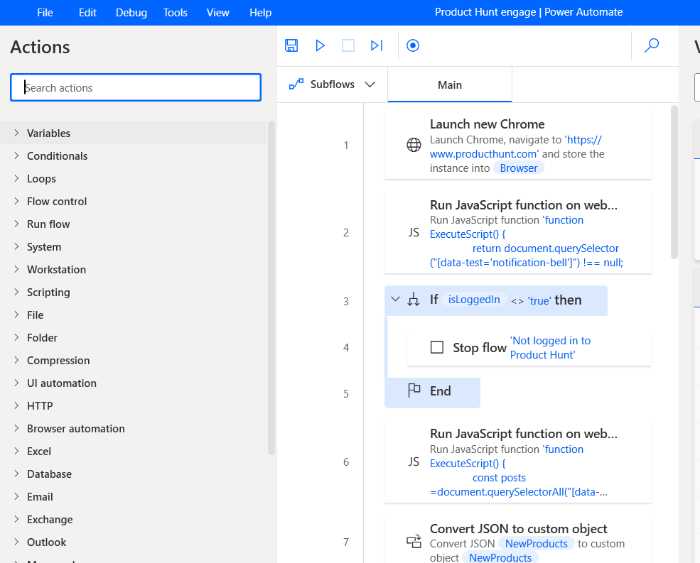Click the If branch icon in row 3
The image size is (700, 563).
click(x=413, y=300)
